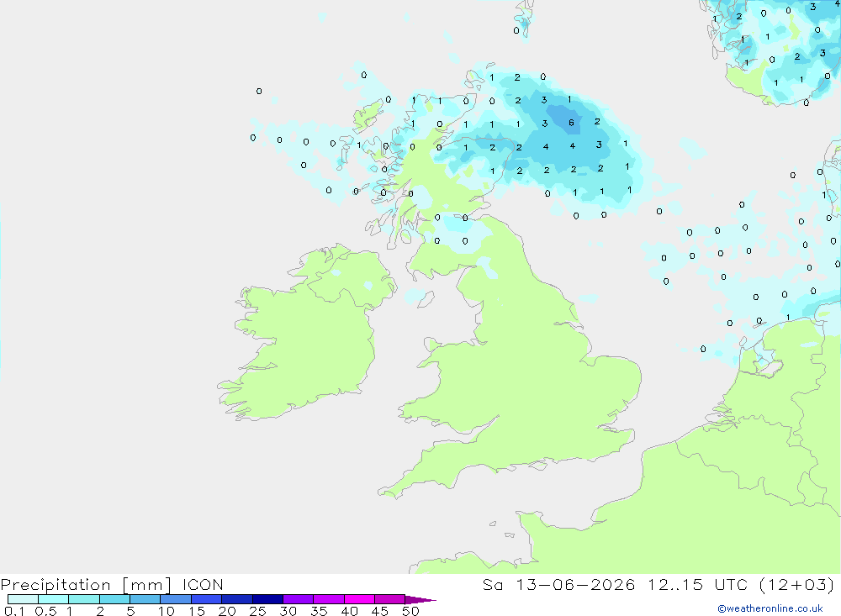Image resolution: width=841 pixels, height=616 pixels.
Task: Click the 'Sa 13-06-2026' date text
Action: pyautogui.click(x=559, y=585)
